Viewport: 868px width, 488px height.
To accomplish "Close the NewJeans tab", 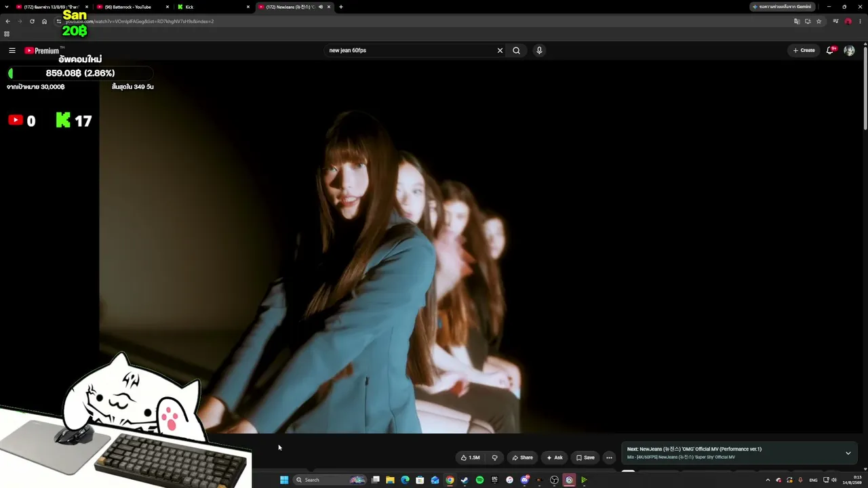I will [329, 7].
